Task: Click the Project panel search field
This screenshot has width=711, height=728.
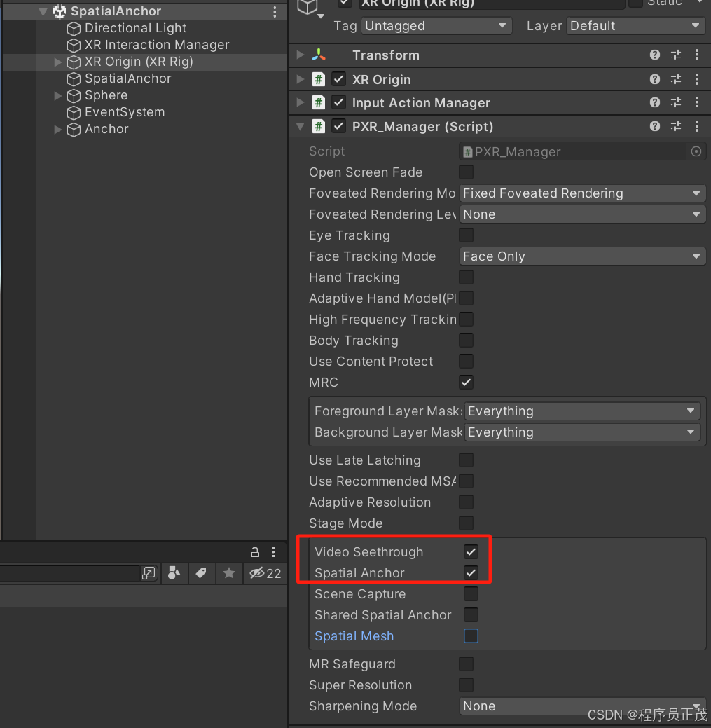Action: coord(69,573)
